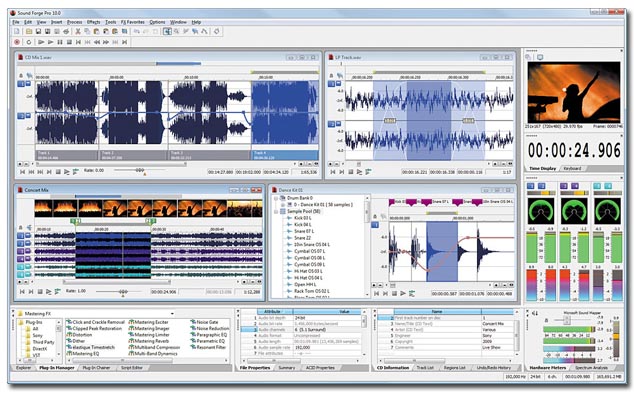Select the Magnify tool icon
This screenshot has height=395, width=634.
point(176,31)
